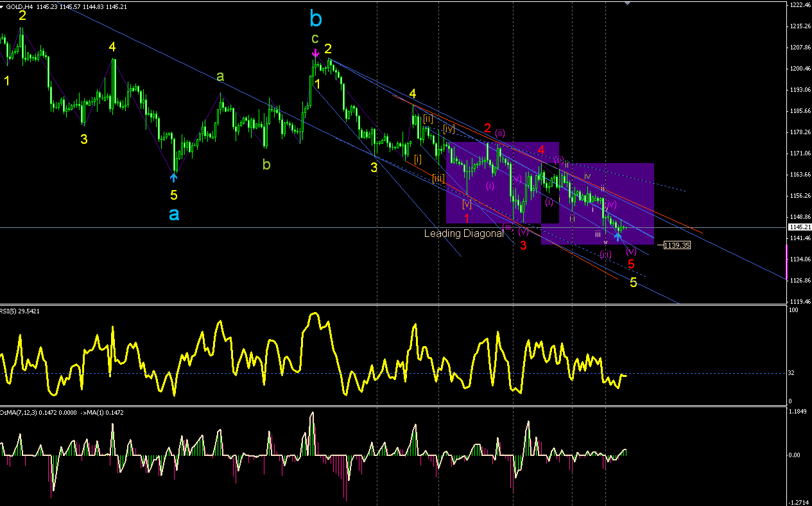This screenshot has height=506, width=812.
Task: Click the gray chart shift triangle marker at top
Action: pyautogui.click(x=628, y=4)
